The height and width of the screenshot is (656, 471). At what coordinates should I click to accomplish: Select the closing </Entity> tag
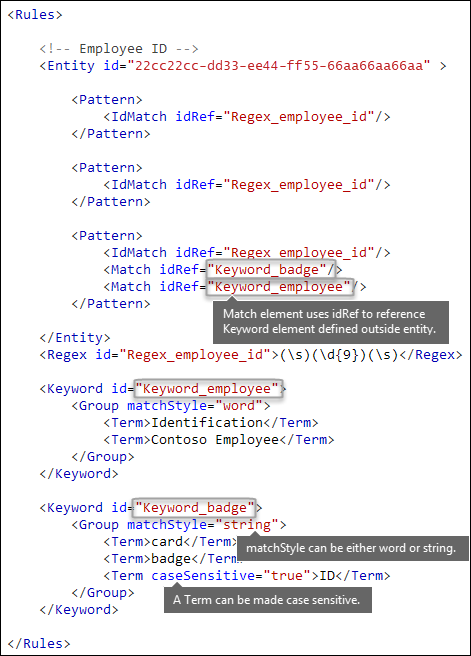tap(75, 338)
